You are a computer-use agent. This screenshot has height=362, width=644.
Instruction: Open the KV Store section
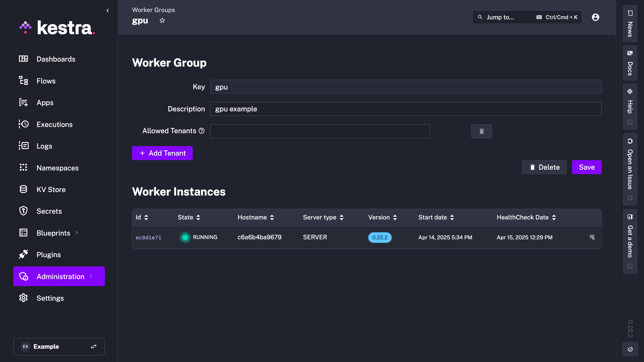tap(51, 189)
